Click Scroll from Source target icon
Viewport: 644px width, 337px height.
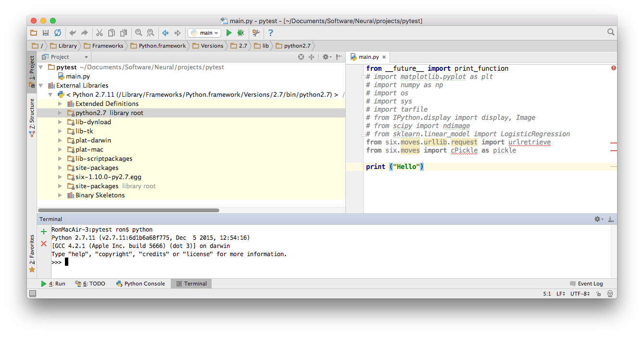(301, 57)
